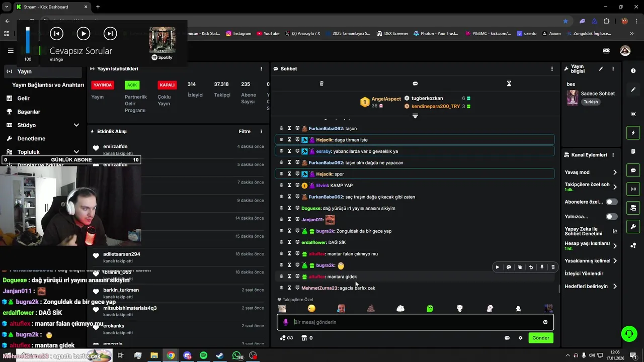Image resolution: width=644 pixels, height=362 pixels.
Task: Click the copy icon in message hover toolbar
Action: [x=520, y=267]
